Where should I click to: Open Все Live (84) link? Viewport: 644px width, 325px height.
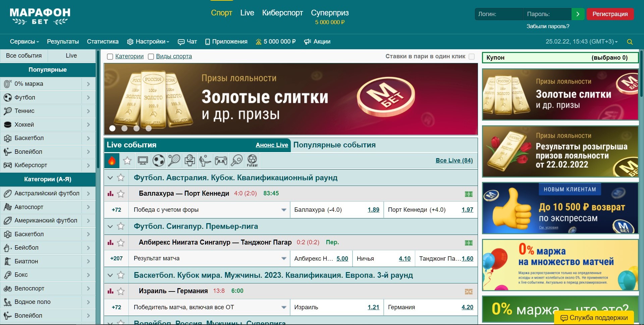(x=454, y=160)
